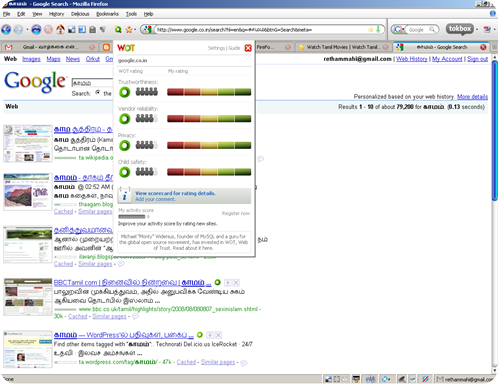498x384 pixels.
Task: Click the green magnifier search icon
Action: pyautogui.click(x=118, y=30)
